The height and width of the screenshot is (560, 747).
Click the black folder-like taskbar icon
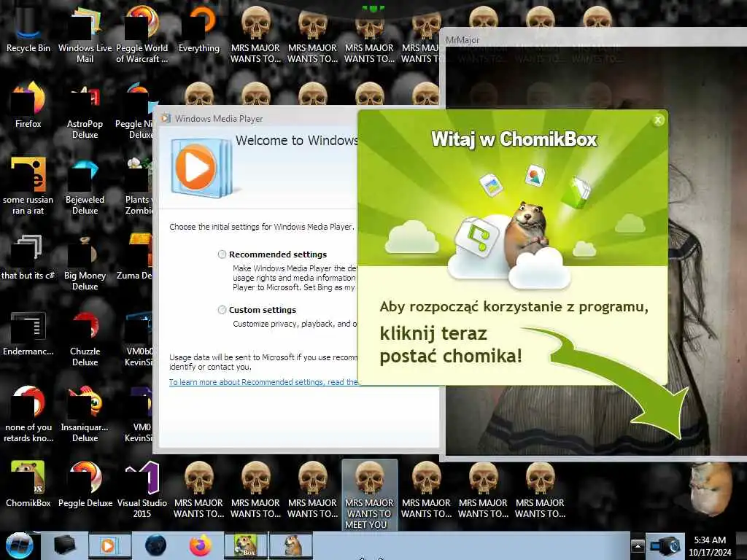click(x=64, y=545)
